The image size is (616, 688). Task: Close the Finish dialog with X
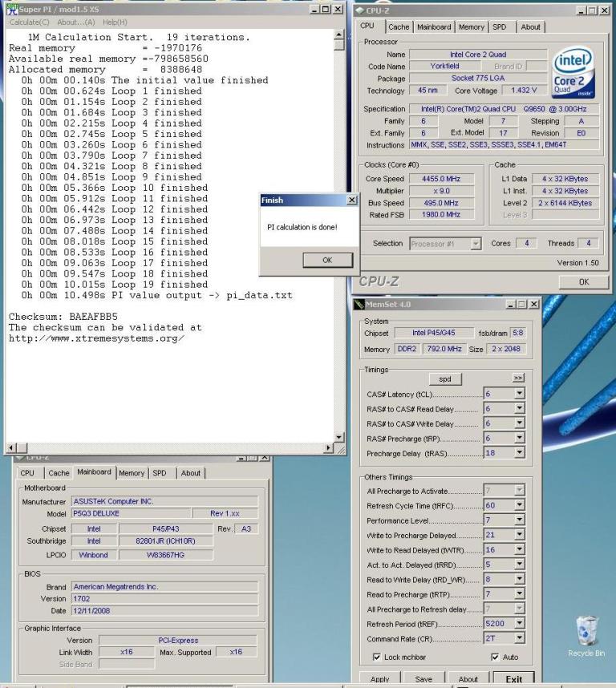click(x=351, y=200)
